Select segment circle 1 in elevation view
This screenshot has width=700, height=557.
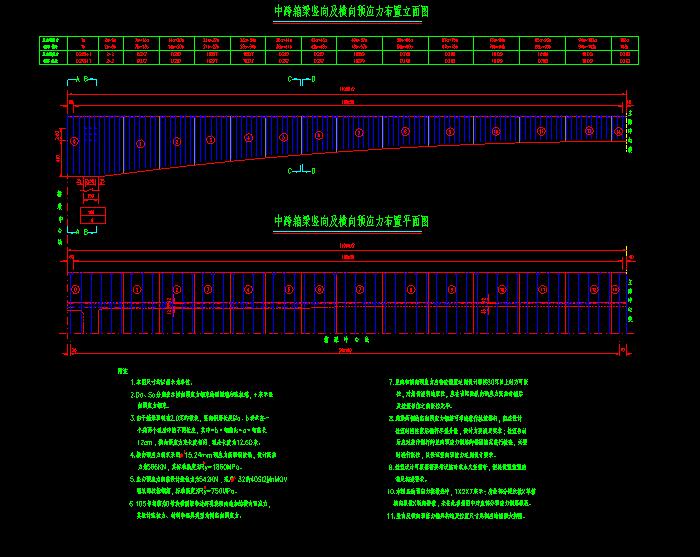click(x=140, y=144)
